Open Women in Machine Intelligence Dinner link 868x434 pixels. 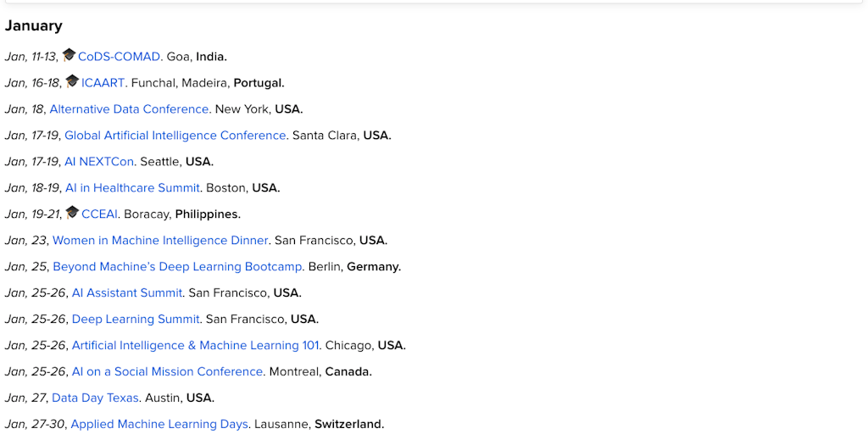[160, 241]
